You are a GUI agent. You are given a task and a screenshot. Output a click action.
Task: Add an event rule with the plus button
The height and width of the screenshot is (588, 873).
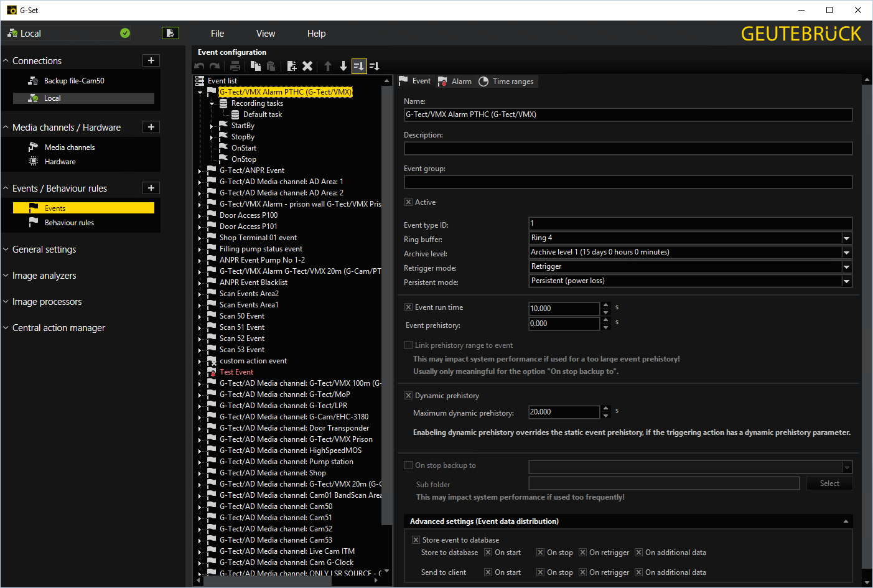click(151, 188)
